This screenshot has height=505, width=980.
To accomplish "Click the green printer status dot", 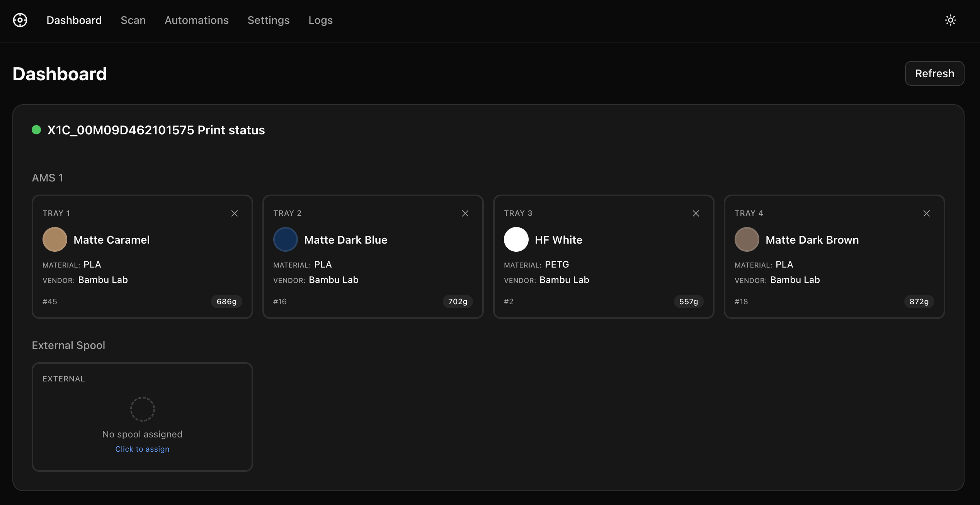I will coord(36,130).
